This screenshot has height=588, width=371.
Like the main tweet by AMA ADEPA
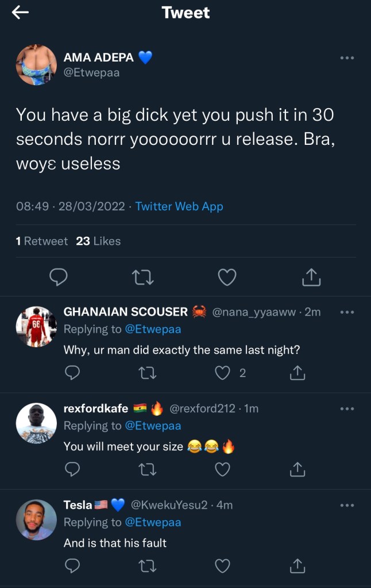(227, 278)
